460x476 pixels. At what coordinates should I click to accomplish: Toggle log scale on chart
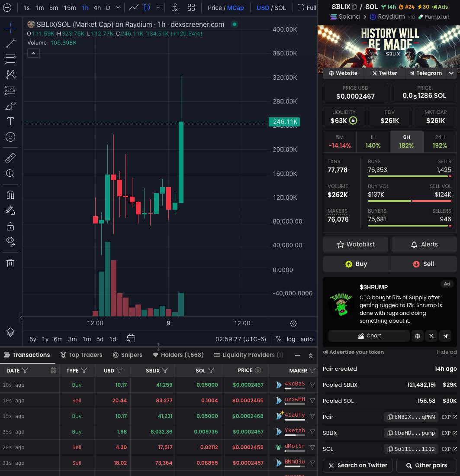coord(291,339)
